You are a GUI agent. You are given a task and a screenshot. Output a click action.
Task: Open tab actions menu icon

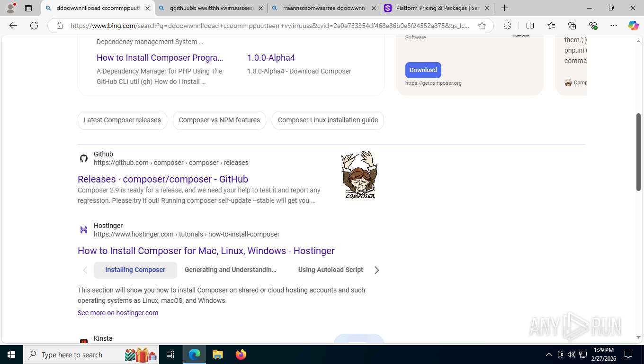pos(28,8)
